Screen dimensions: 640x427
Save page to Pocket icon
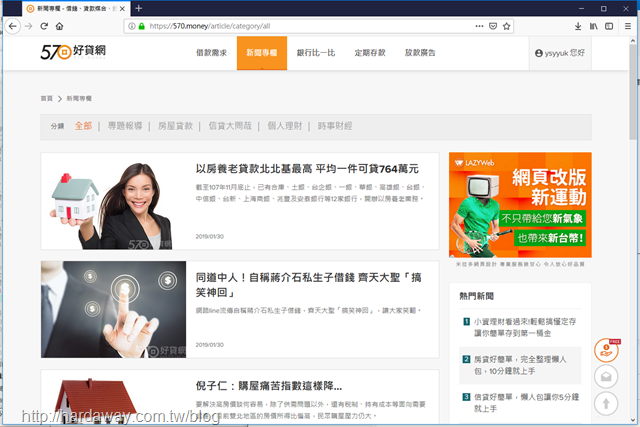coord(493,26)
